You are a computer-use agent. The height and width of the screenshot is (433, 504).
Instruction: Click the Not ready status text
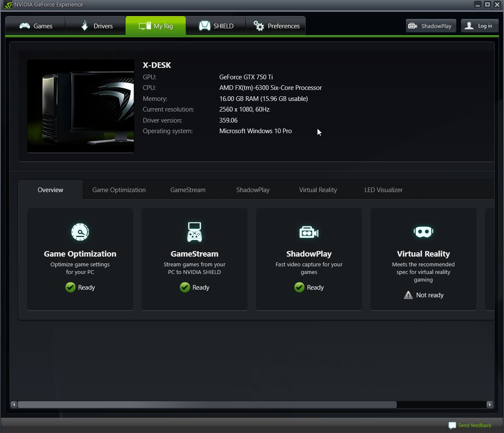click(430, 295)
